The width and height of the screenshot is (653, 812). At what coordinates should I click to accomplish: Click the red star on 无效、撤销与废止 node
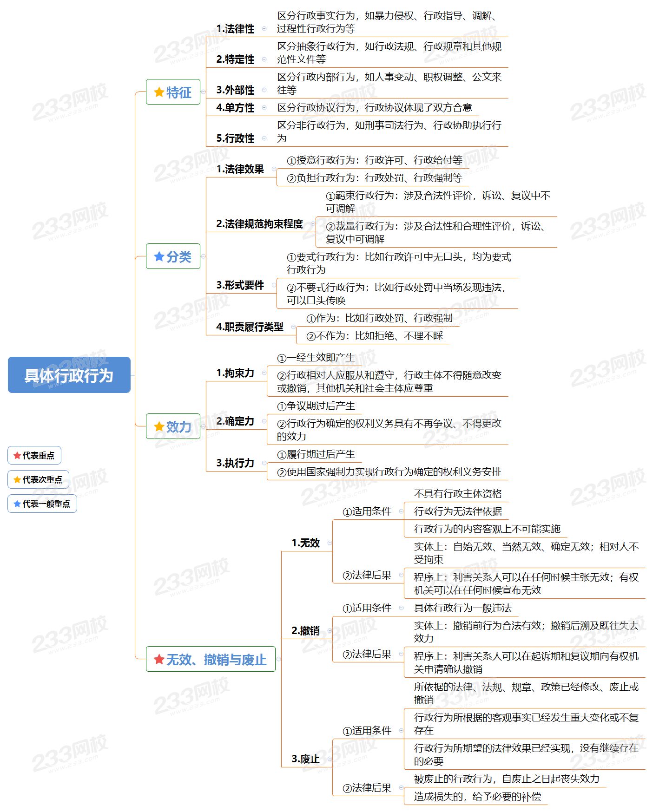pos(159,659)
